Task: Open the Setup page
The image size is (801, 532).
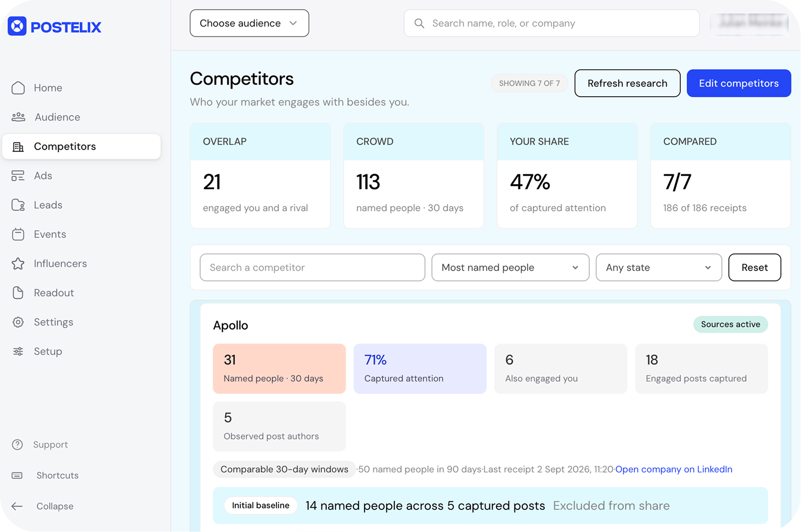Action: coord(82,352)
